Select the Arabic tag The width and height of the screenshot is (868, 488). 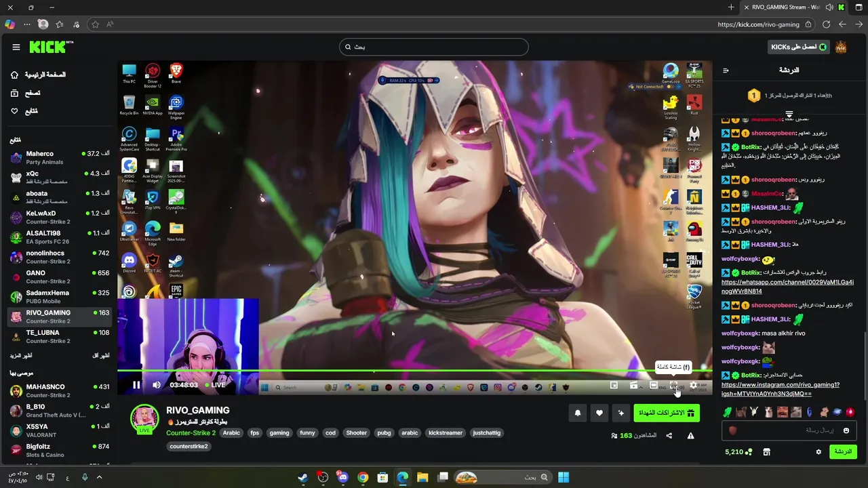click(x=231, y=433)
